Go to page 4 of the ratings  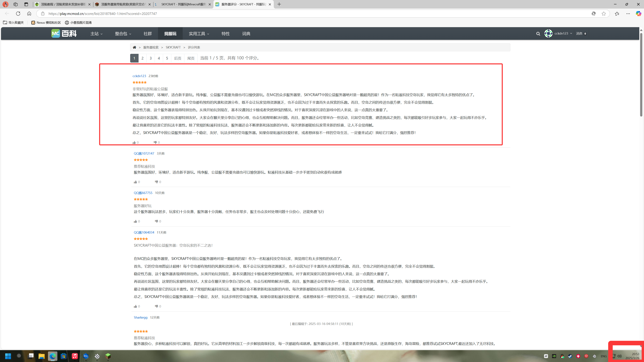(159, 58)
